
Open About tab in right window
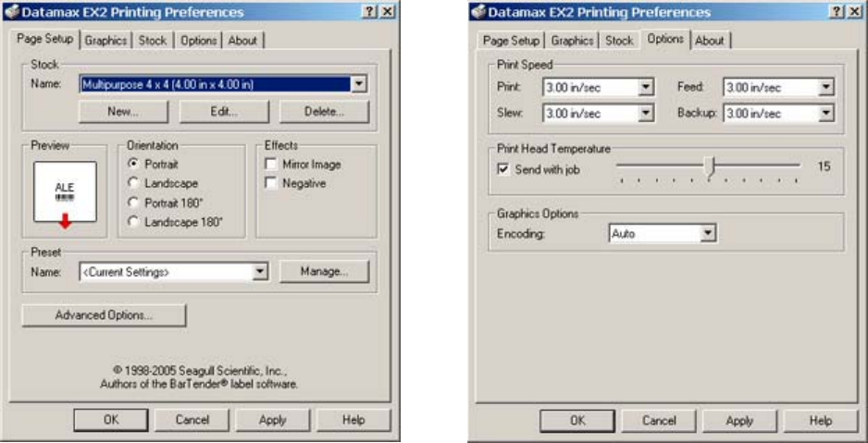click(x=710, y=41)
